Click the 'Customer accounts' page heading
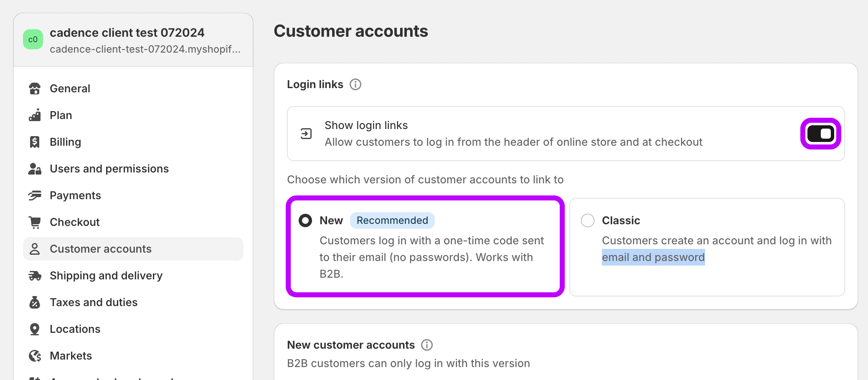Image resolution: width=868 pixels, height=380 pixels. point(351,31)
